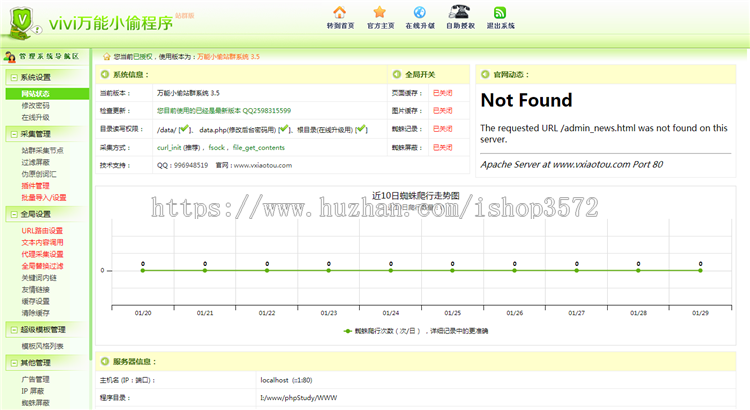This screenshot has width=750, height=410.
Task: Click 万能小偷站群系统 3.5 in breadcrumb
Action: coord(228,56)
